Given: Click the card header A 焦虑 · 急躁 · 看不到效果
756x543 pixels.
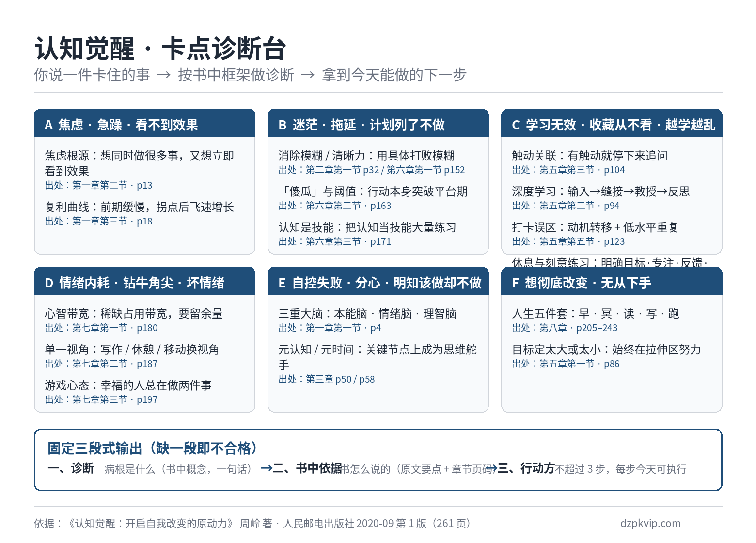Looking at the screenshot, I should [x=144, y=124].
